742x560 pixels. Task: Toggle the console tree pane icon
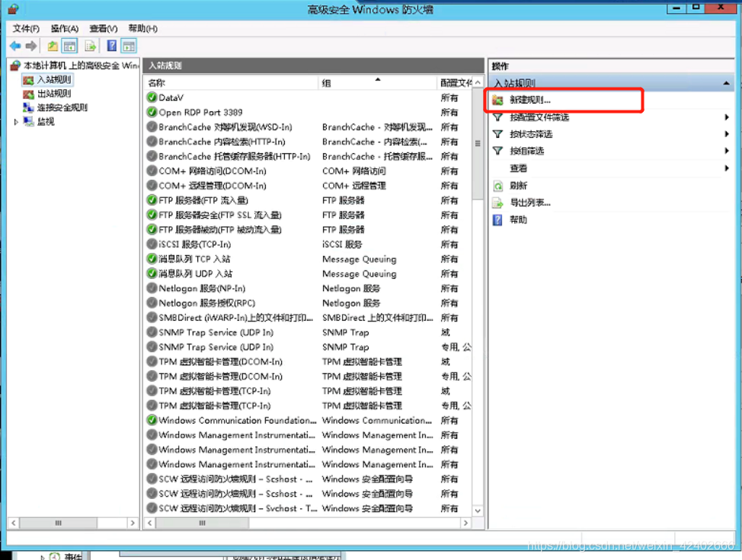69,46
